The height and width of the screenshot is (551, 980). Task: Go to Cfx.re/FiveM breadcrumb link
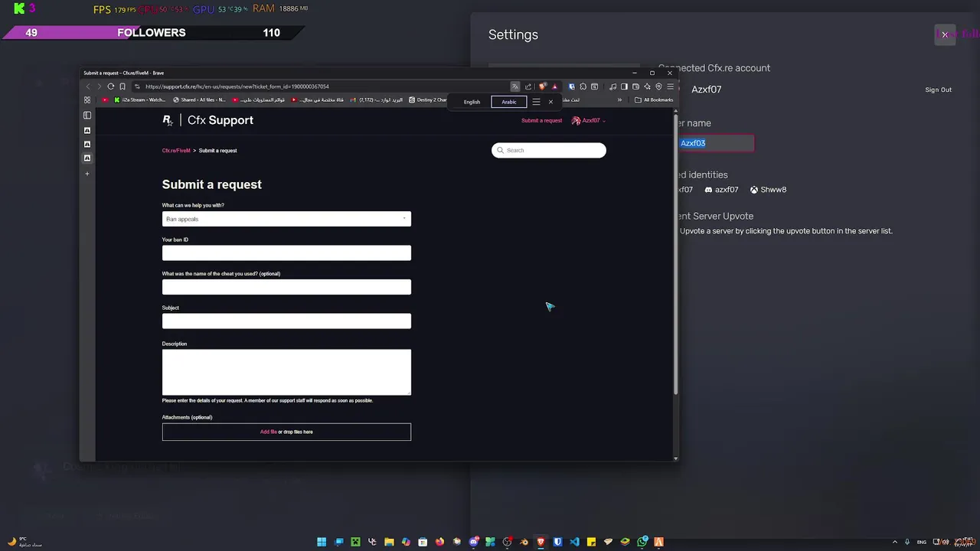pyautogui.click(x=176, y=151)
